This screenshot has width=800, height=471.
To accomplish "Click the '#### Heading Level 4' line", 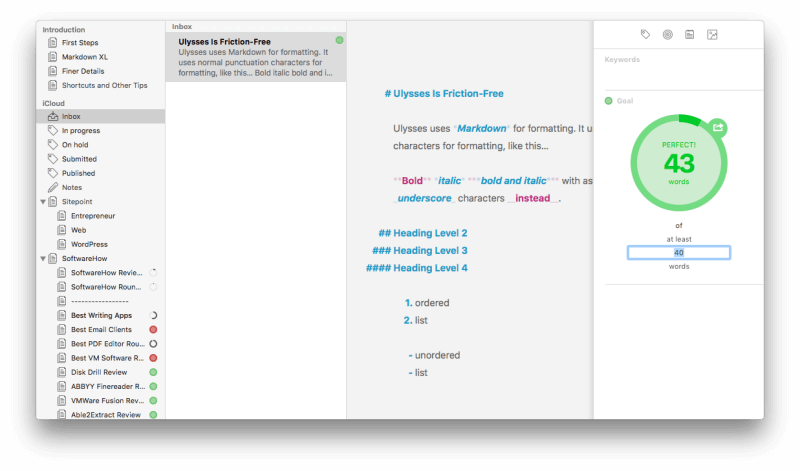I will (417, 268).
